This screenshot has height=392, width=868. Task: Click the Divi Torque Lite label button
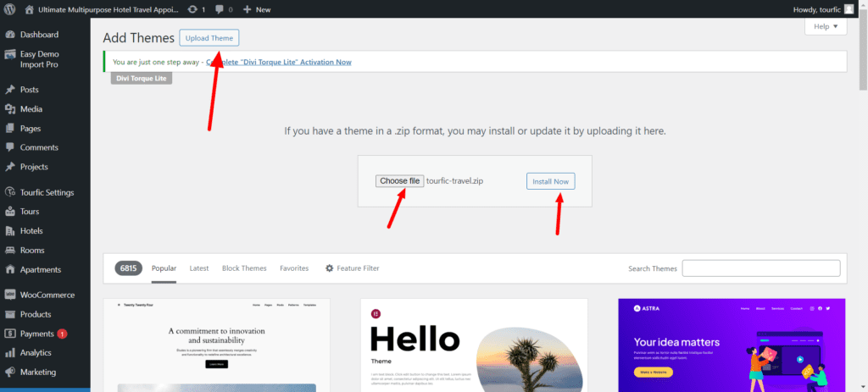142,79
